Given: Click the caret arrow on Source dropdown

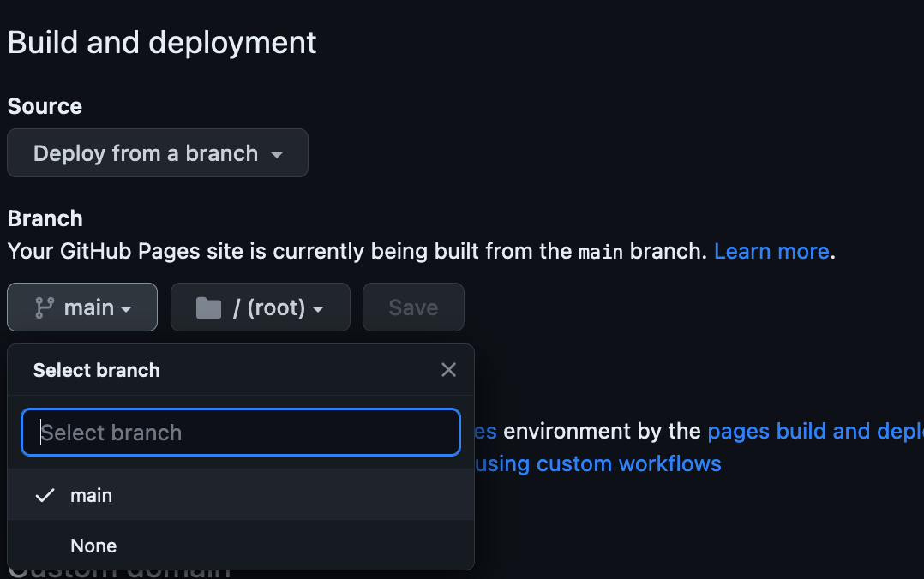Looking at the screenshot, I should (276, 155).
